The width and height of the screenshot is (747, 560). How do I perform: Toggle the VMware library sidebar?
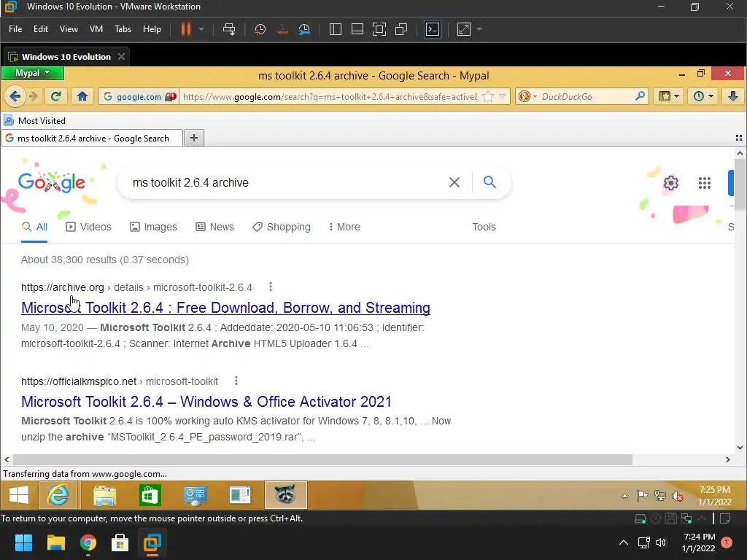(x=336, y=29)
